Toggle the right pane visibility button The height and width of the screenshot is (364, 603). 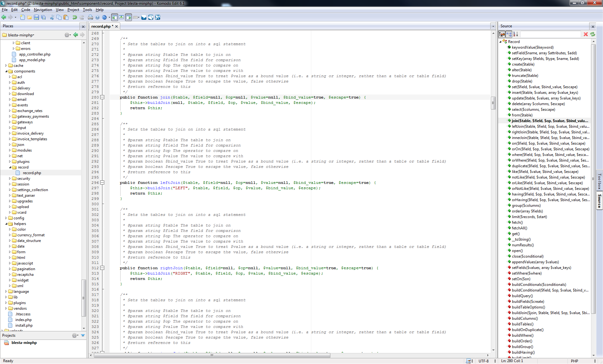click(x=128, y=18)
